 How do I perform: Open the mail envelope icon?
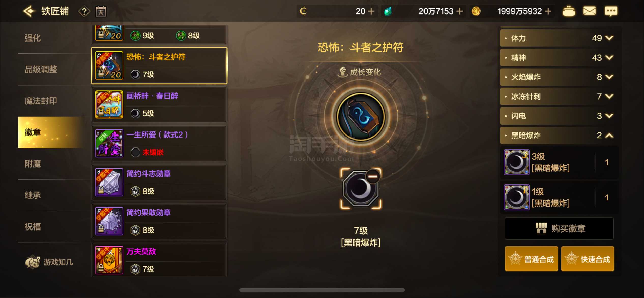click(589, 11)
